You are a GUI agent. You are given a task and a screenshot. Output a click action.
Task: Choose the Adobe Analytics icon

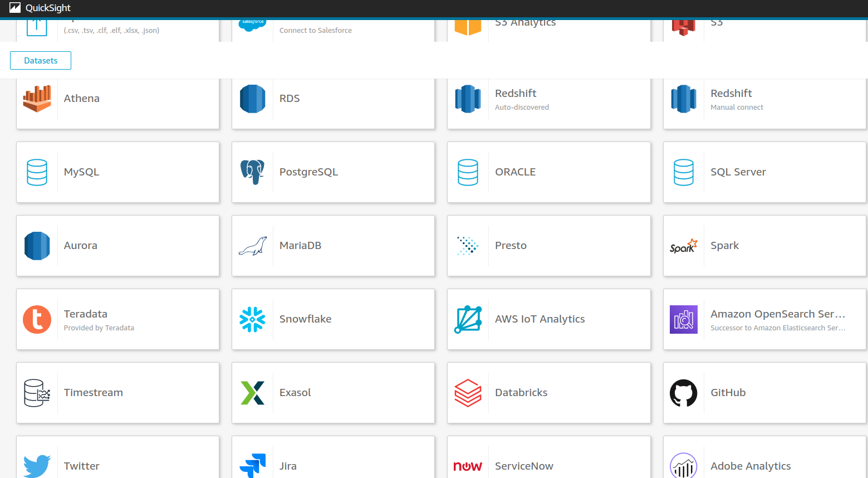(684, 466)
